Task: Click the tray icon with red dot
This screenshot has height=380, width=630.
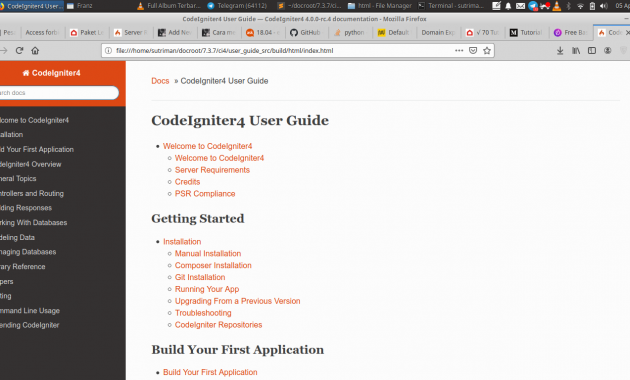Action: pyautogui.click(x=545, y=6)
